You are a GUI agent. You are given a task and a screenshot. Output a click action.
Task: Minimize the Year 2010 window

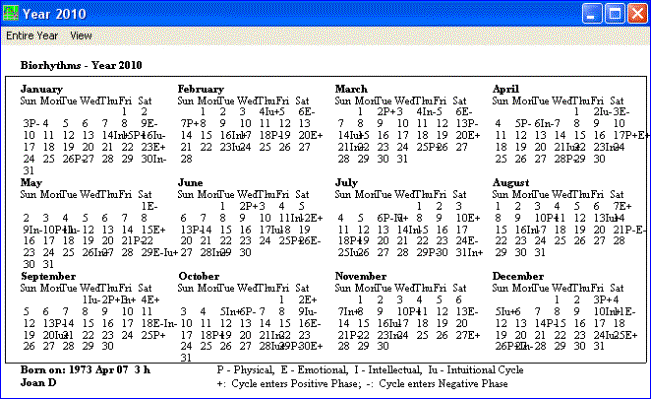click(x=592, y=14)
